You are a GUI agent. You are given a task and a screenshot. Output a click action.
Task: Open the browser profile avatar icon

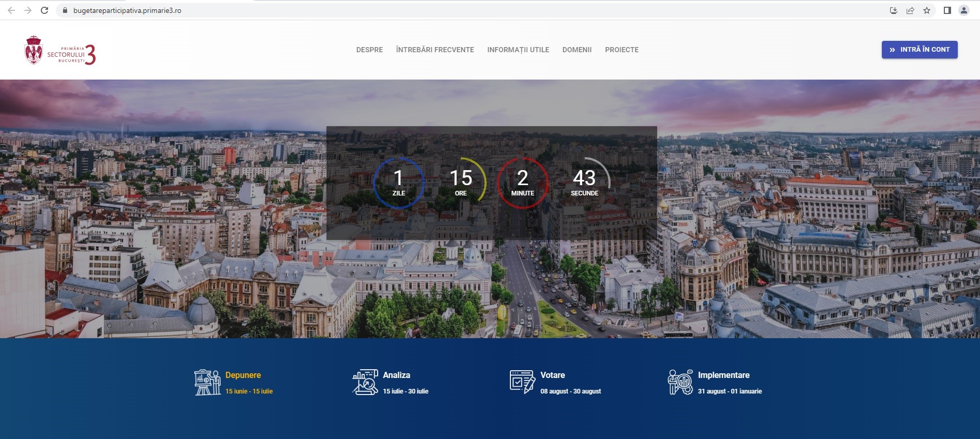963,10
